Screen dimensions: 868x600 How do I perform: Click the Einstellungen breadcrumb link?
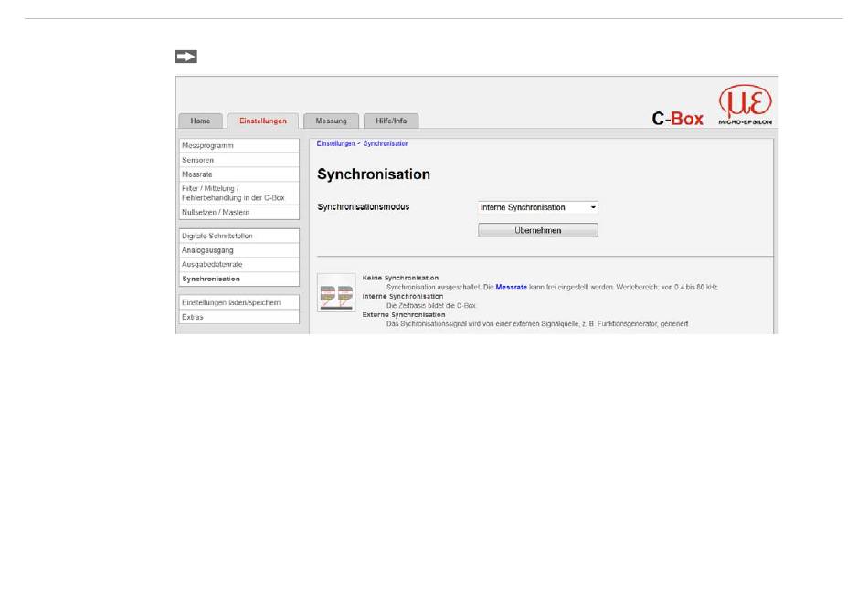335,143
